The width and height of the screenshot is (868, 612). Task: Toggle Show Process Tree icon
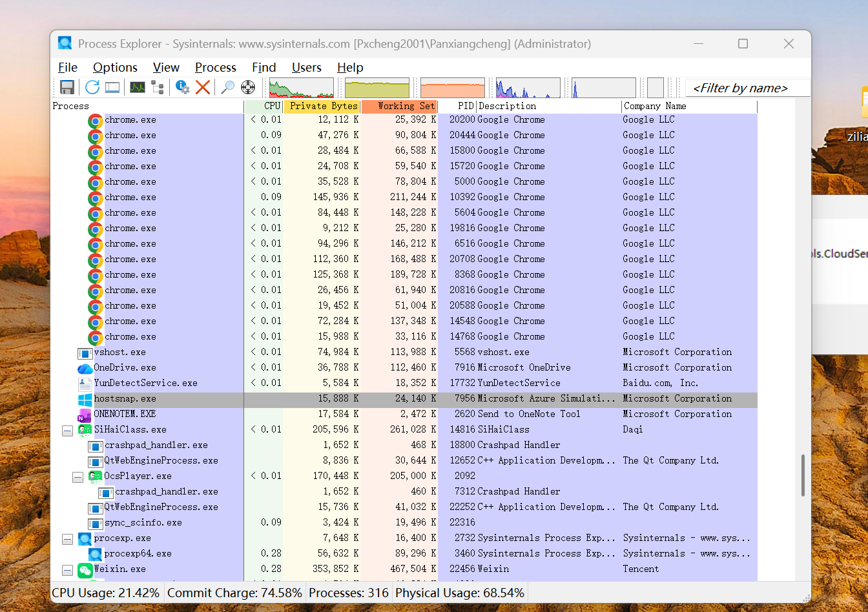pos(158,87)
